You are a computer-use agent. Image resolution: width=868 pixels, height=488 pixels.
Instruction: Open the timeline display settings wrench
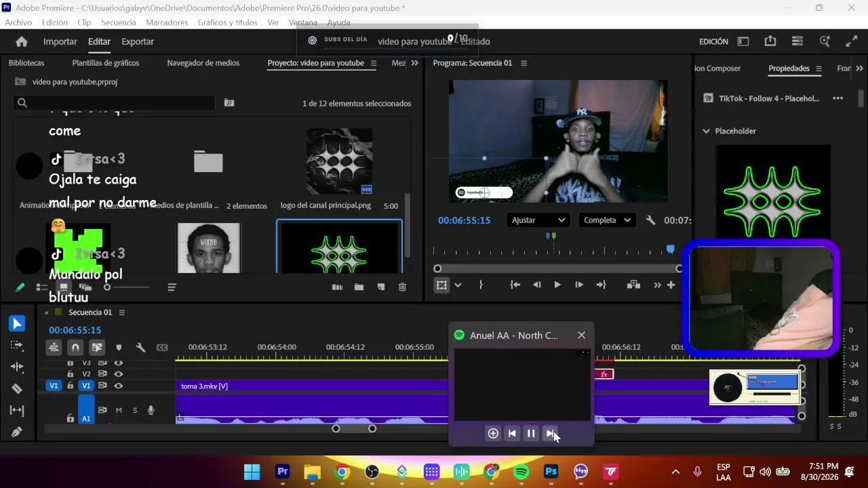click(x=140, y=348)
